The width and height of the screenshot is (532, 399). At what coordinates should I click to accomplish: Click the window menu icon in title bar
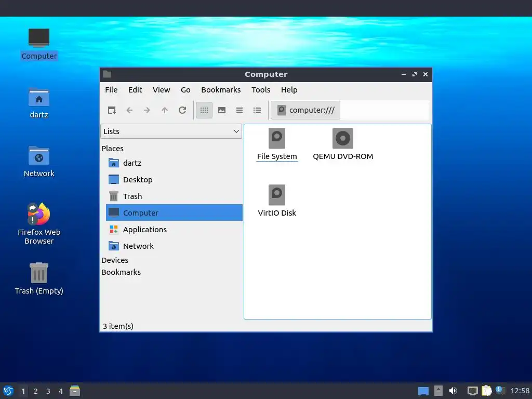pos(107,74)
